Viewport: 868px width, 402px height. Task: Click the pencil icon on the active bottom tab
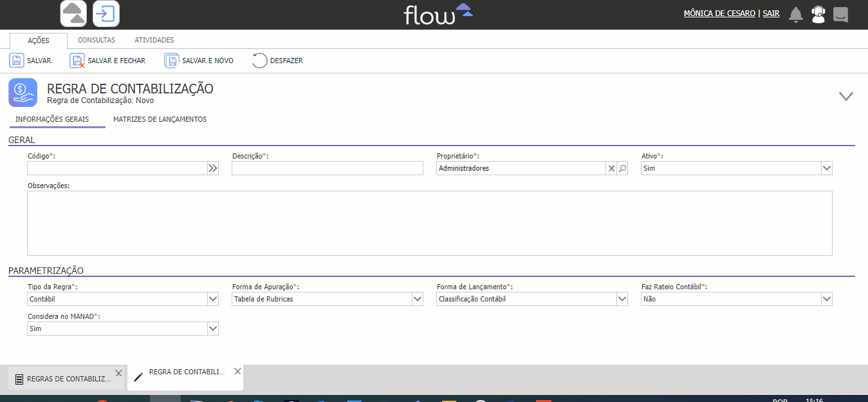tap(138, 378)
